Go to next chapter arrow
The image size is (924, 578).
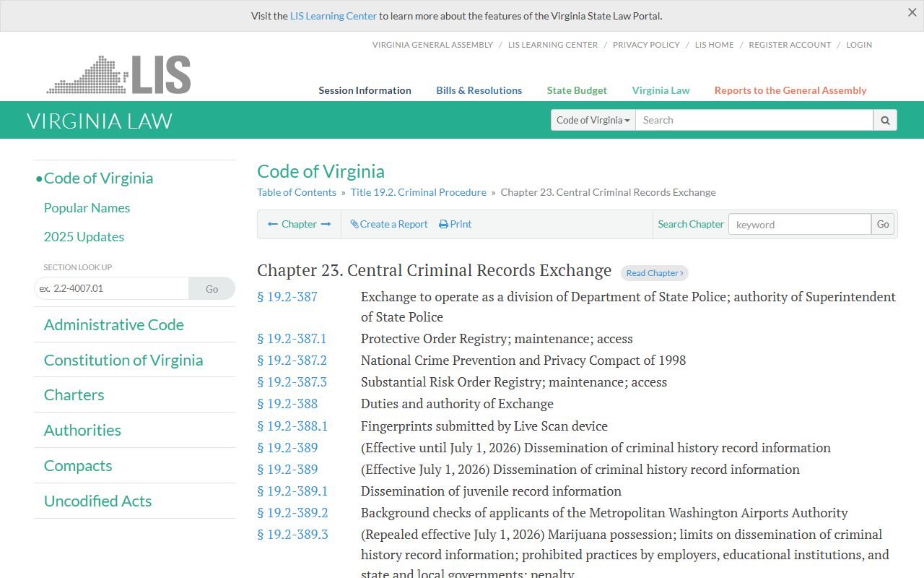tap(326, 224)
